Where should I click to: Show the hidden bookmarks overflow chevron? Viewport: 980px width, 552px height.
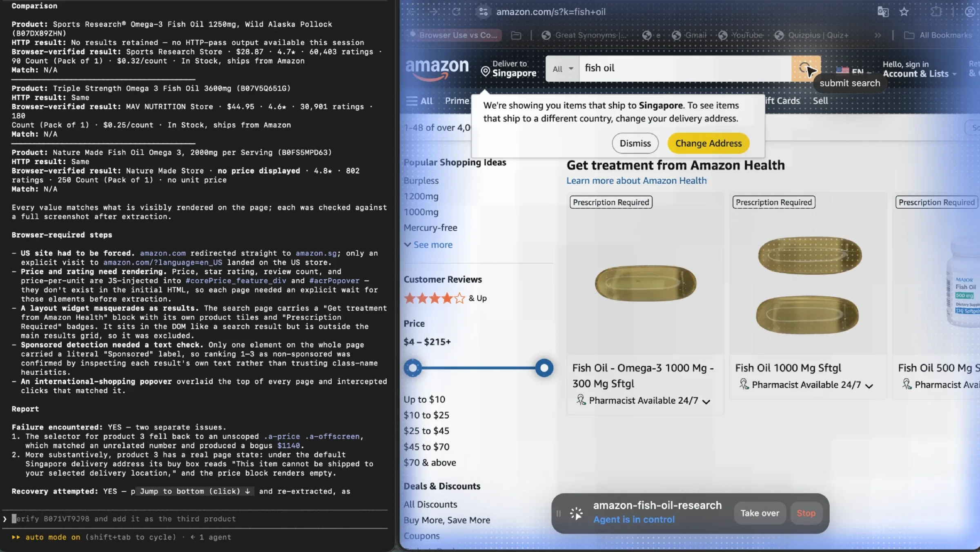tap(878, 36)
